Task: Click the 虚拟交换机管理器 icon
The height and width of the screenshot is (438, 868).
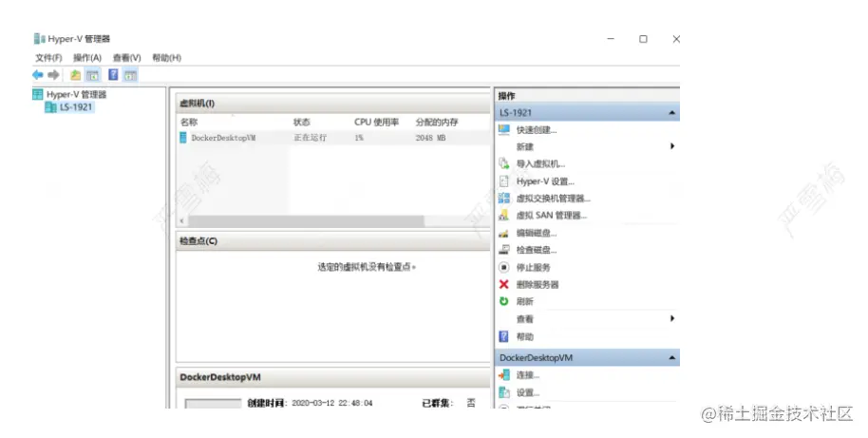Action: click(503, 198)
